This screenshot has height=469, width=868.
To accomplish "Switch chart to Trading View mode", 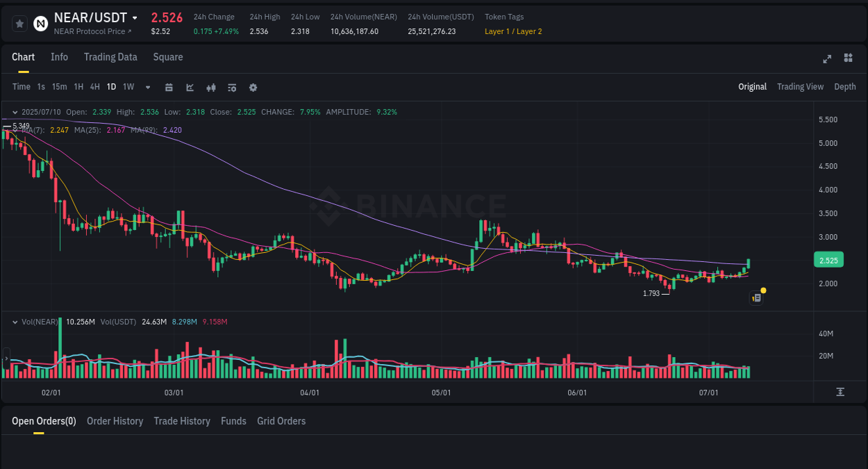I will (800, 87).
